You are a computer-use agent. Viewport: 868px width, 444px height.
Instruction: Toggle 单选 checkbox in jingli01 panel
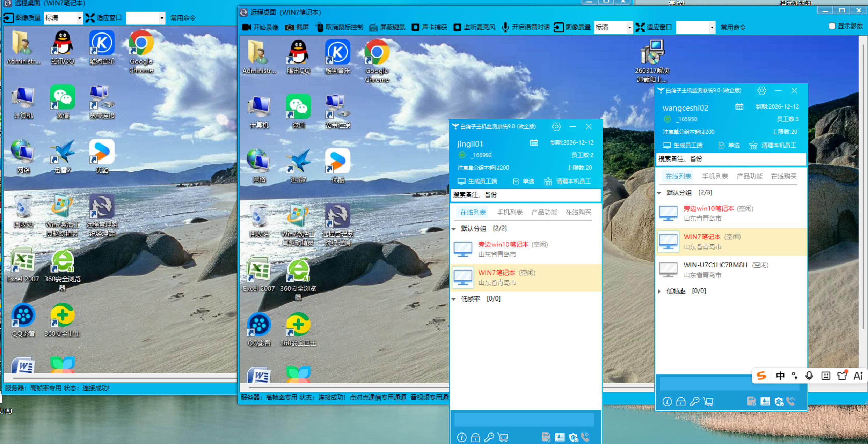coord(516,181)
